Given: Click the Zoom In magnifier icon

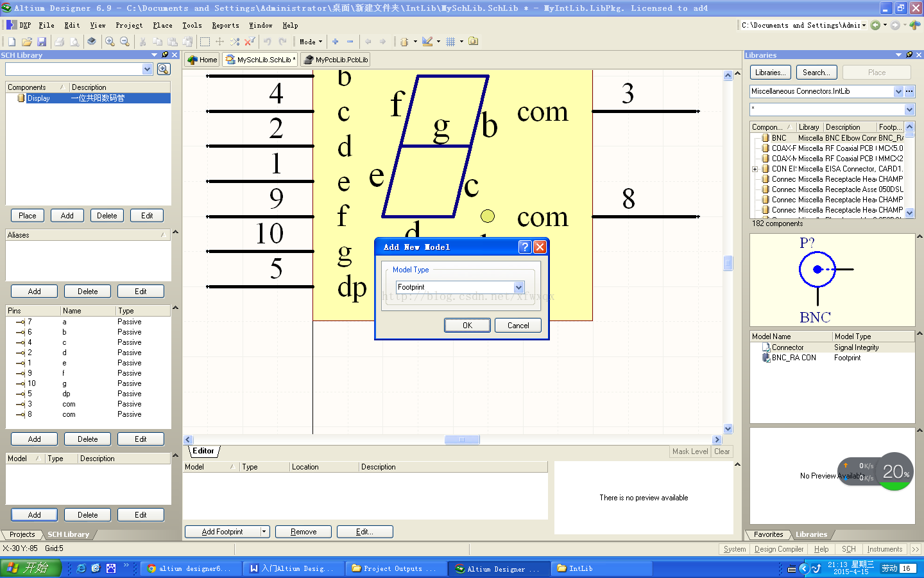Looking at the screenshot, I should [110, 42].
